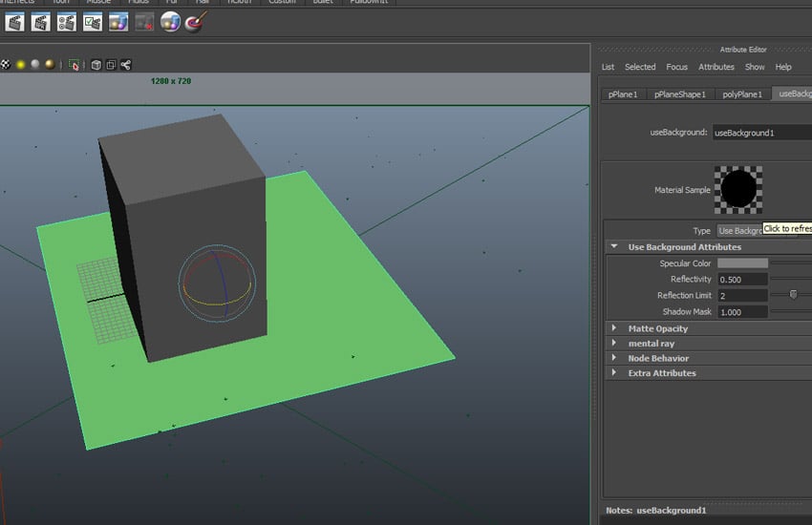Toggle the wireframe cube X-ray viewport icon
The image size is (812, 525).
[96, 65]
